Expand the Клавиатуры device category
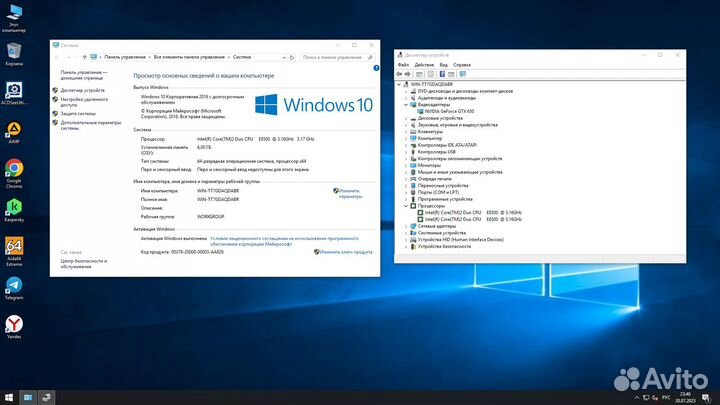The image size is (720, 405). coord(406,131)
